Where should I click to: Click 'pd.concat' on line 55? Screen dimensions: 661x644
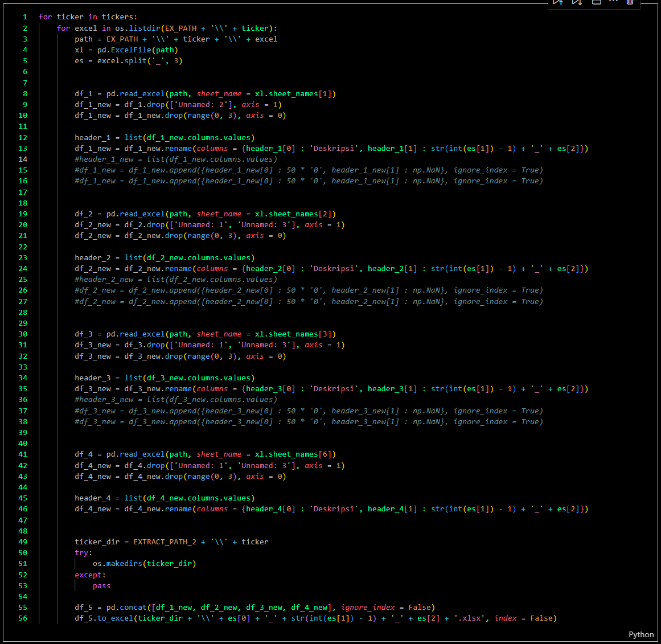(x=126, y=608)
